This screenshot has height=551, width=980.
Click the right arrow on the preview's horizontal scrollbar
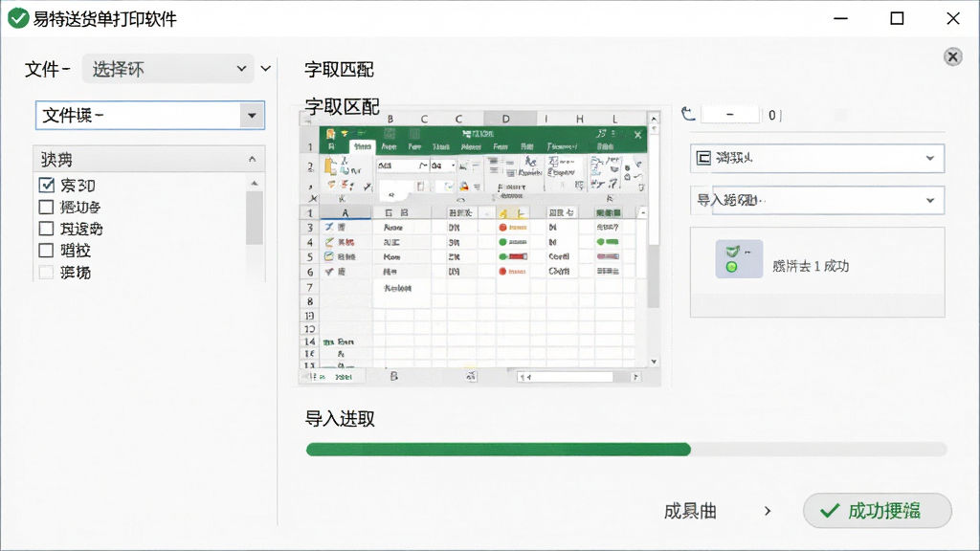(x=635, y=377)
